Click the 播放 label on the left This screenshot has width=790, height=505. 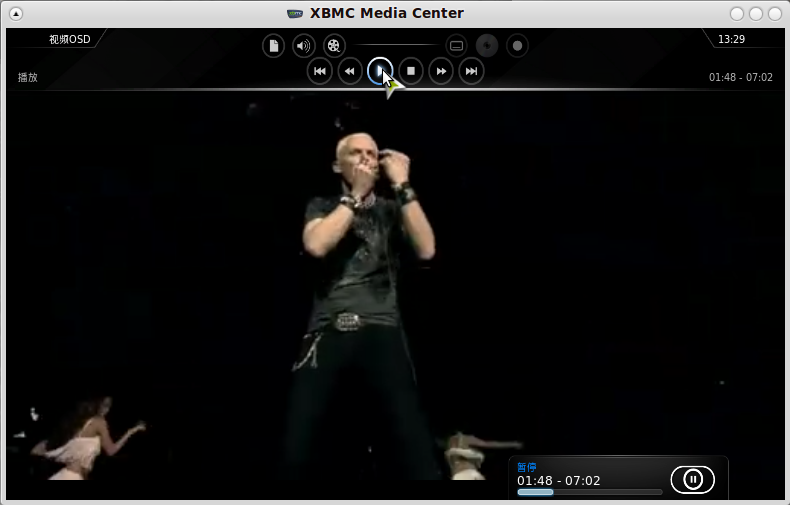[28, 77]
